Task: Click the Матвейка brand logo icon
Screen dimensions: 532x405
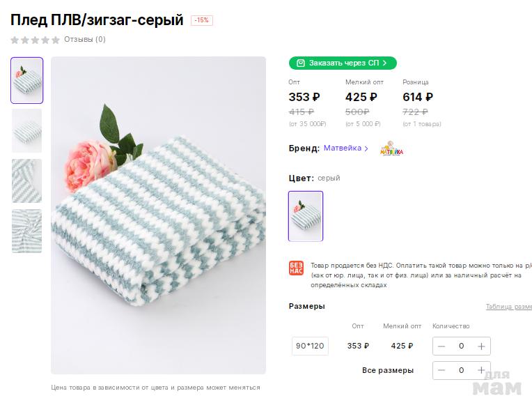Action: (391, 149)
